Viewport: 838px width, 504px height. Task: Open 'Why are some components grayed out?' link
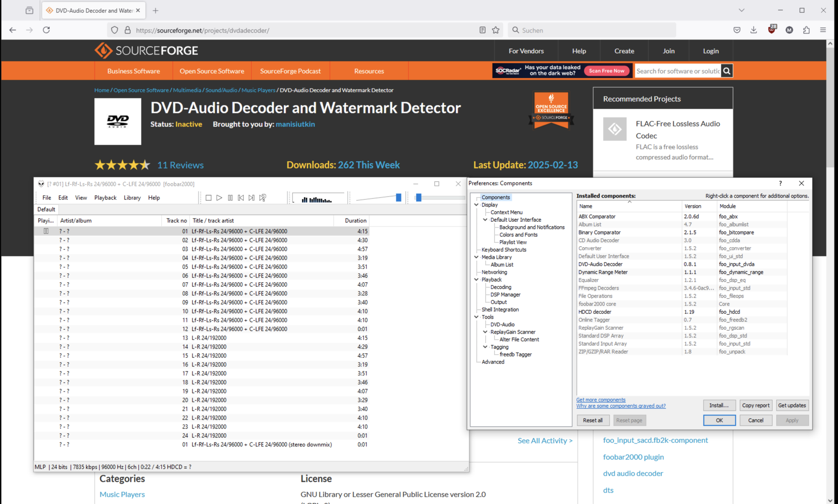click(620, 406)
